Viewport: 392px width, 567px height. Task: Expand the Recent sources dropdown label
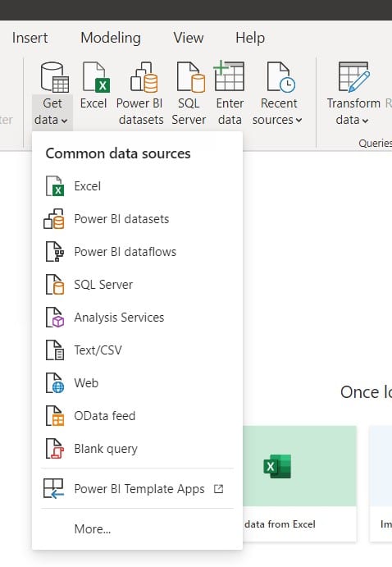(x=277, y=120)
